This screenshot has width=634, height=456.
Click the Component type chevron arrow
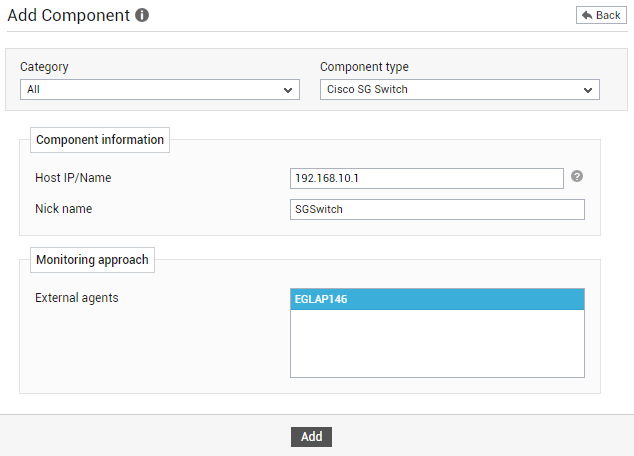coord(588,90)
